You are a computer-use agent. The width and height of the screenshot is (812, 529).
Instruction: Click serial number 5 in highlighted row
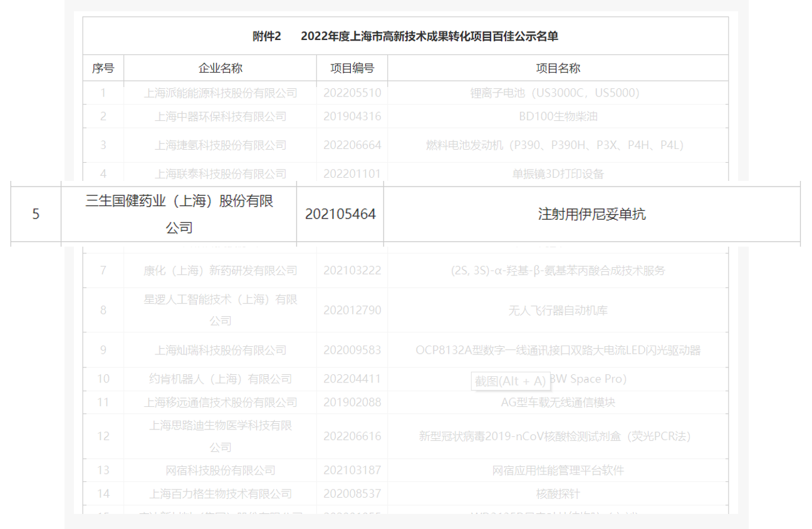(x=36, y=214)
